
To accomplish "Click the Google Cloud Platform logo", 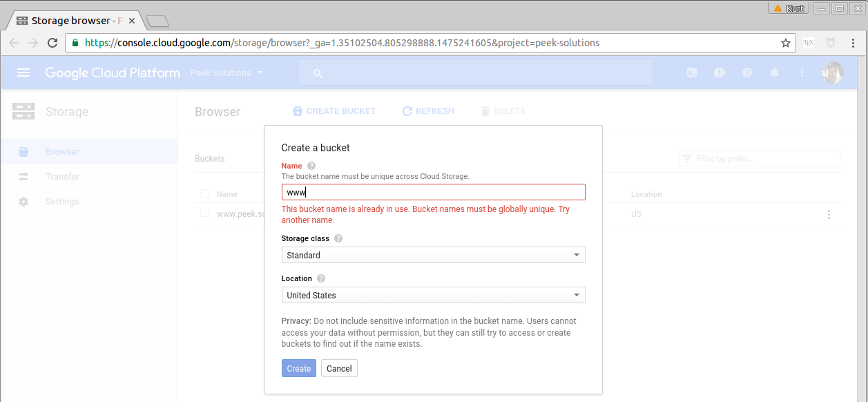I will pos(113,73).
